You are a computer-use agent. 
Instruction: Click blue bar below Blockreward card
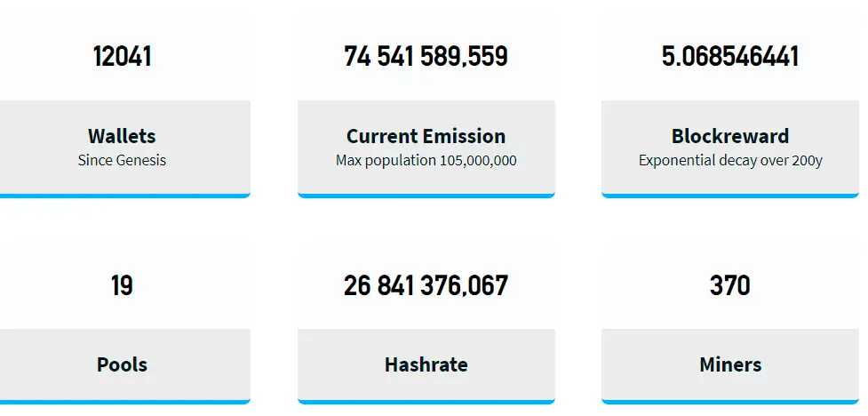tap(729, 195)
